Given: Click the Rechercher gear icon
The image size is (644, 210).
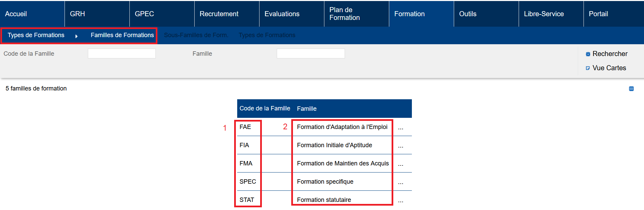Looking at the screenshot, I should click(588, 54).
